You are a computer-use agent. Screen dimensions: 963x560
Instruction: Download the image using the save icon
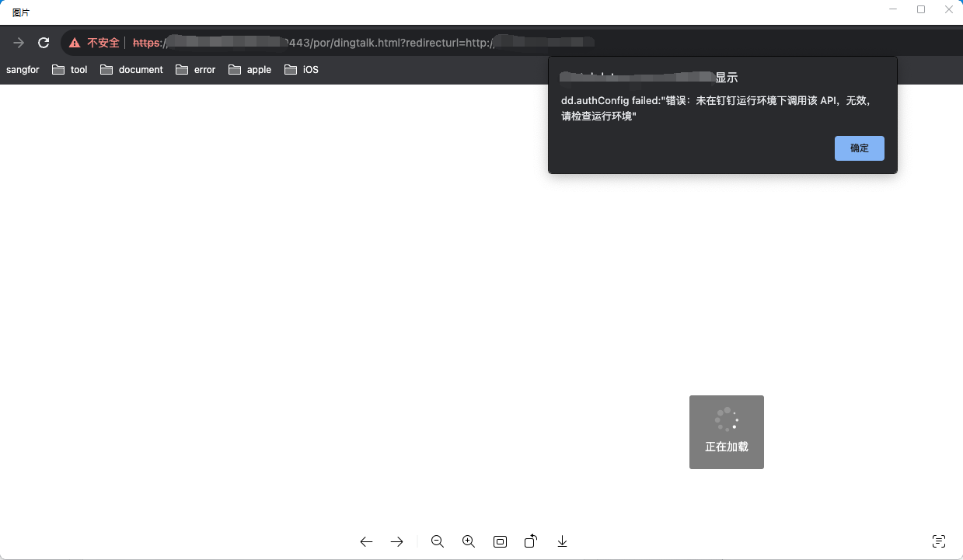pyautogui.click(x=562, y=541)
